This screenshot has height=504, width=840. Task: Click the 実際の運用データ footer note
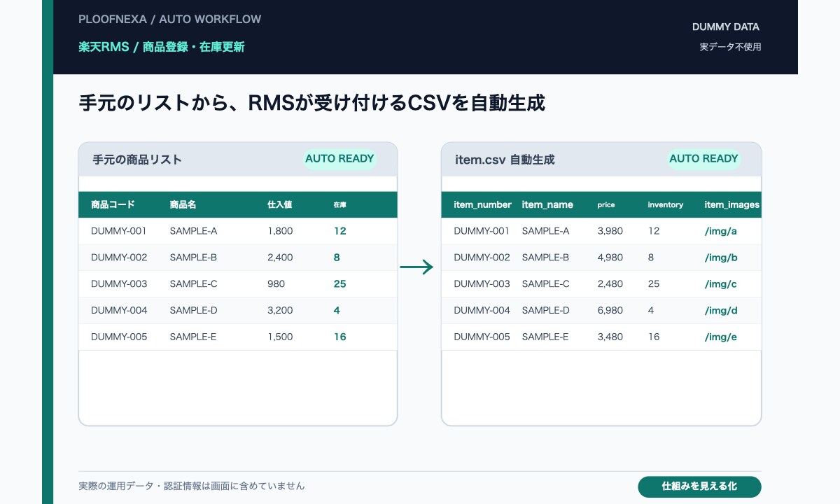coord(192,486)
